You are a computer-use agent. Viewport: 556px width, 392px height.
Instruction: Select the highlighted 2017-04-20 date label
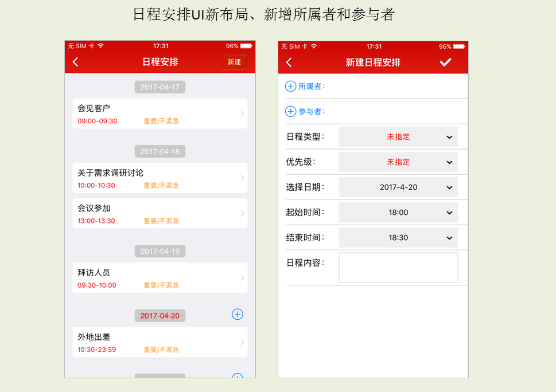tap(160, 316)
